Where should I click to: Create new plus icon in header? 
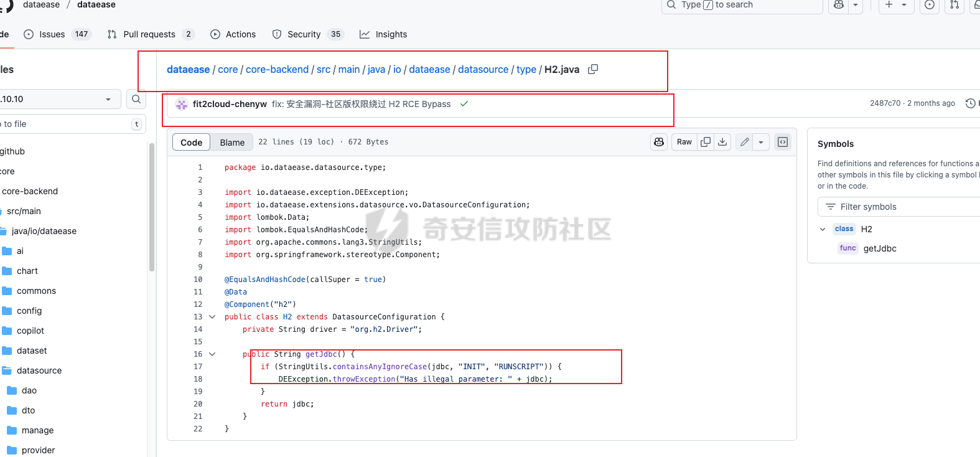889,4
